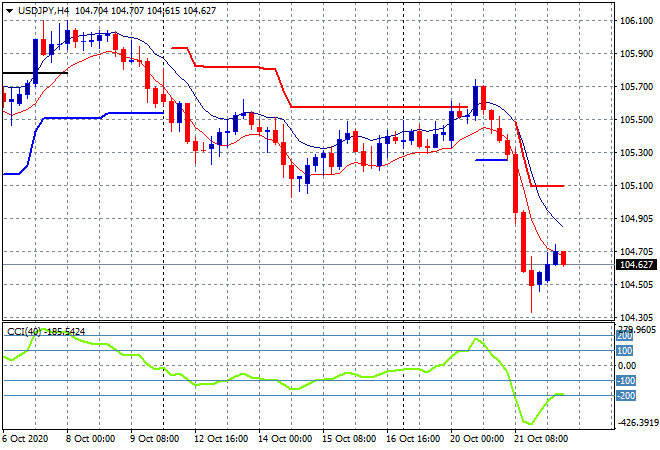Click the 14 Oct 00:00 time label
The height and width of the screenshot is (450, 660).
(x=285, y=439)
